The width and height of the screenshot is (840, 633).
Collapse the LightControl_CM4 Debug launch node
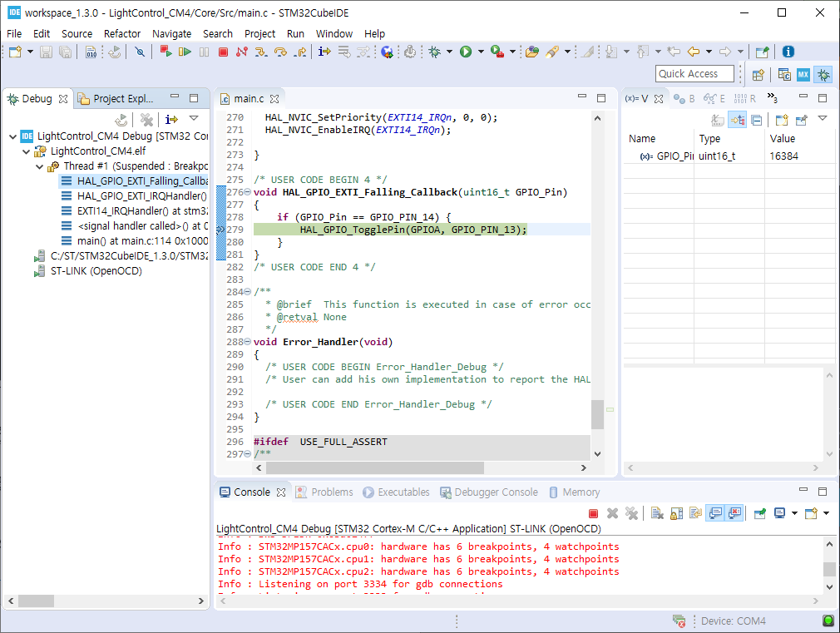(x=12, y=136)
